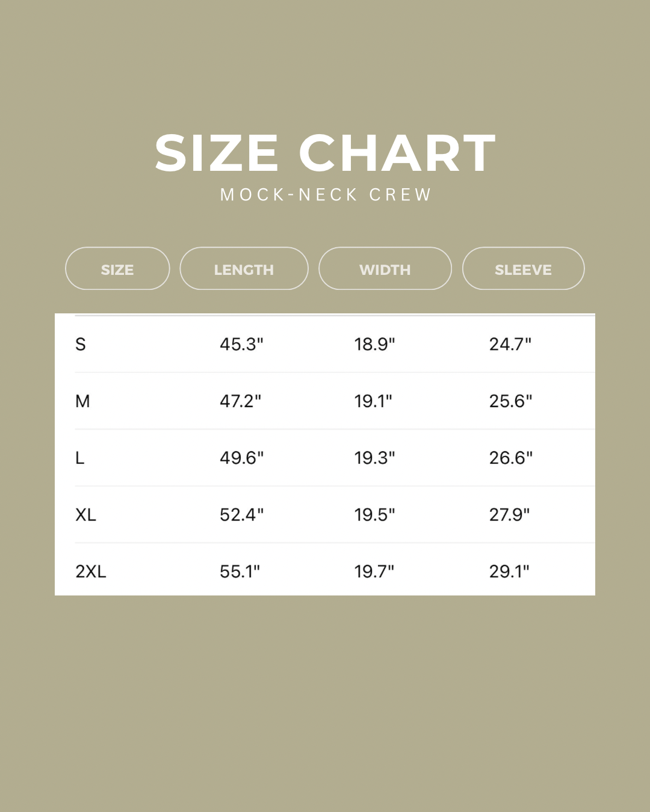Choose the XL size row label
650x812 pixels.
pos(85,515)
